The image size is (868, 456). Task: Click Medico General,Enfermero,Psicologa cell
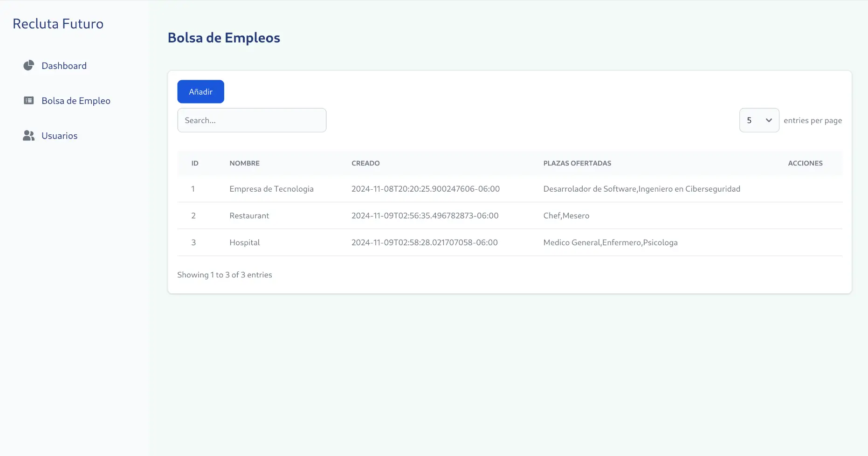610,242
